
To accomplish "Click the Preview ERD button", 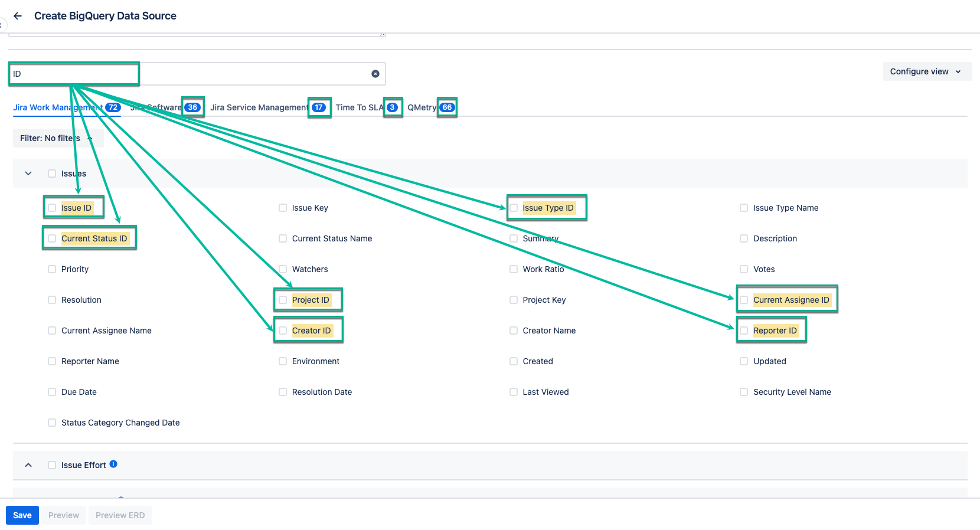I will pos(120,515).
